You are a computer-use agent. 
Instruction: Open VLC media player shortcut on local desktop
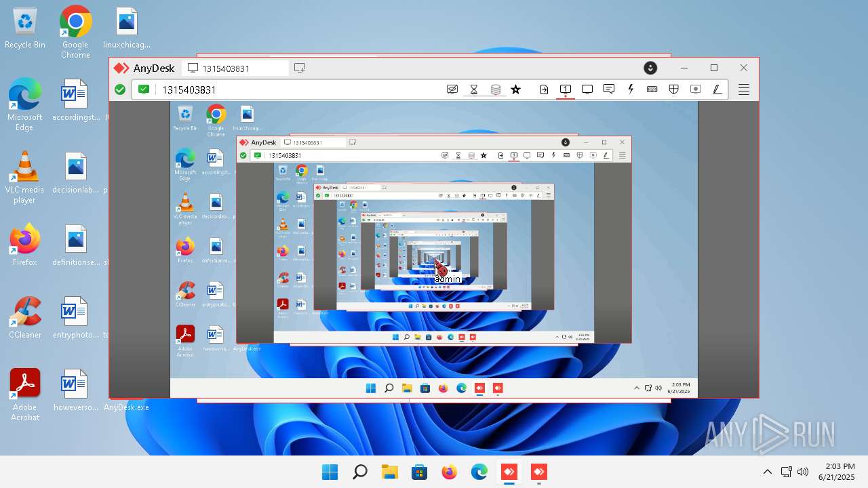pyautogui.click(x=24, y=178)
